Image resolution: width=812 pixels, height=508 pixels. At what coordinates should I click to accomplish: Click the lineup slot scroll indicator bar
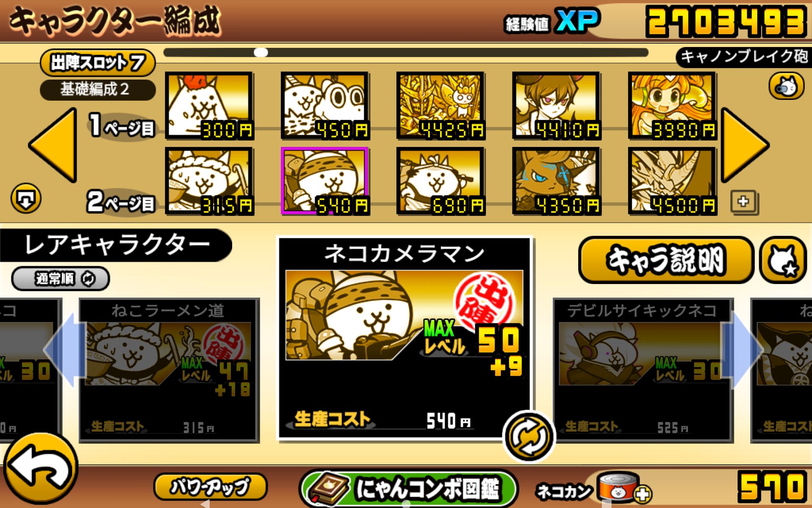pos(406,52)
